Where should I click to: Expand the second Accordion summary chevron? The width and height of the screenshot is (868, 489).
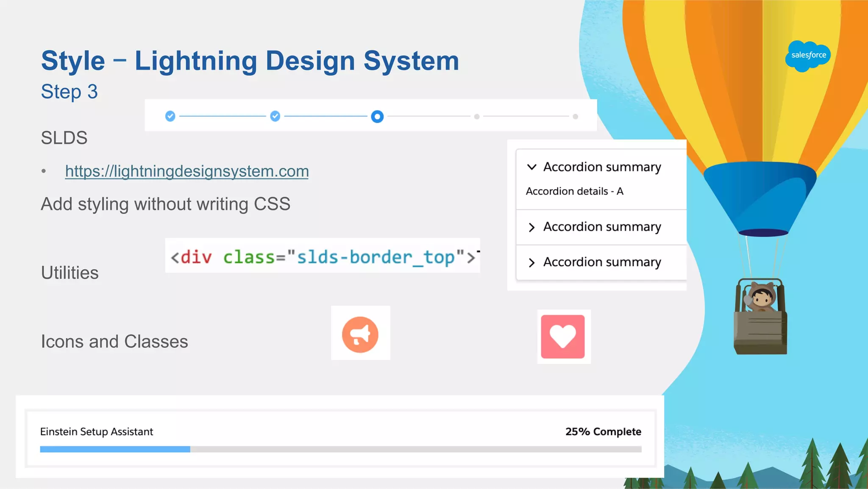pos(532,227)
